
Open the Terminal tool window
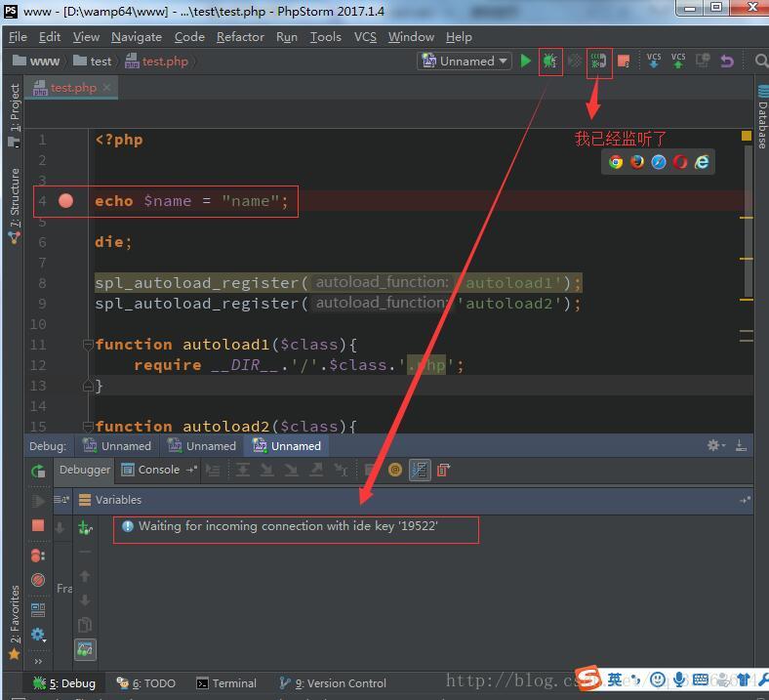(x=226, y=682)
